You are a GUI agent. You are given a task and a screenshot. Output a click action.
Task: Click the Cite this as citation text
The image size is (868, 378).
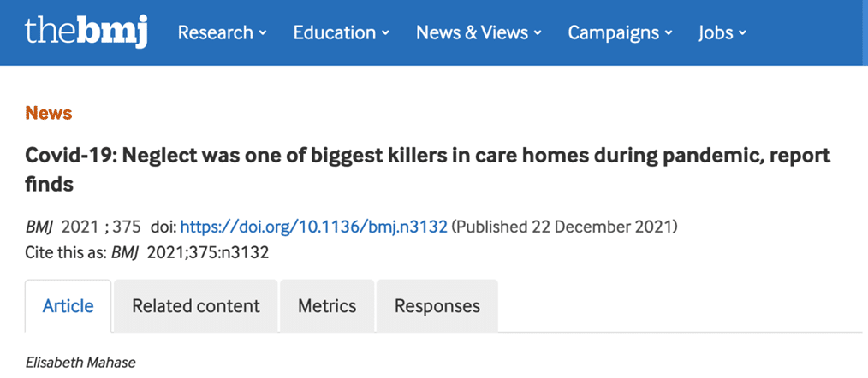pos(146,253)
